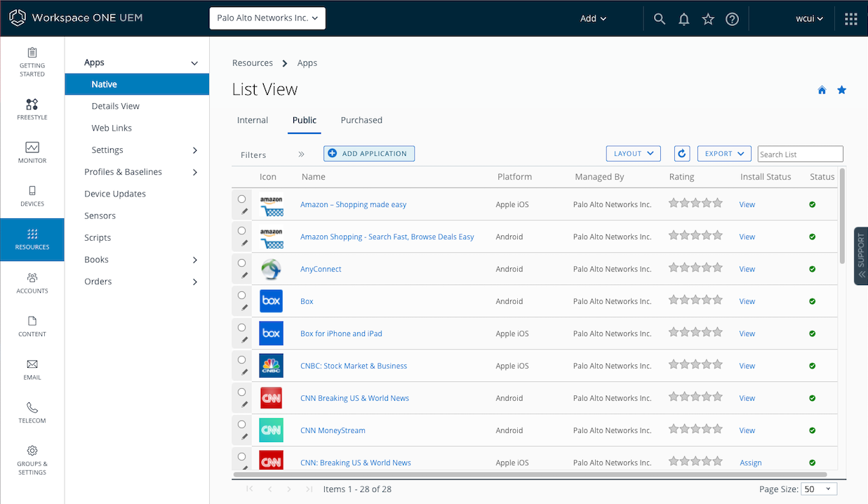Click the Add Application button
This screenshot has width=868, height=504.
coord(369,153)
